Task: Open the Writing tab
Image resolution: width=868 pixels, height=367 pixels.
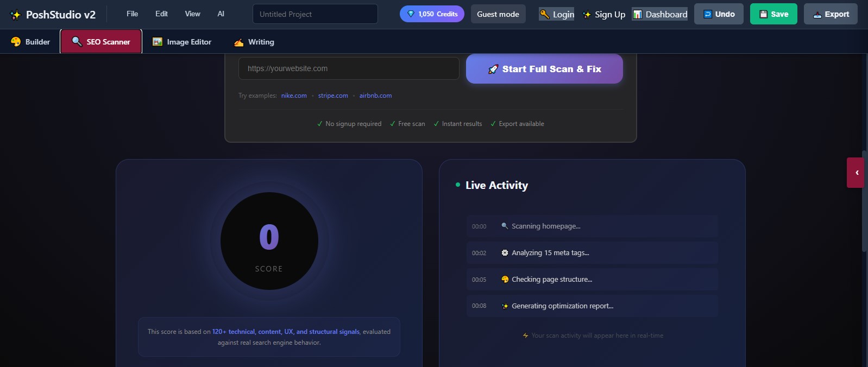Action: tap(254, 42)
